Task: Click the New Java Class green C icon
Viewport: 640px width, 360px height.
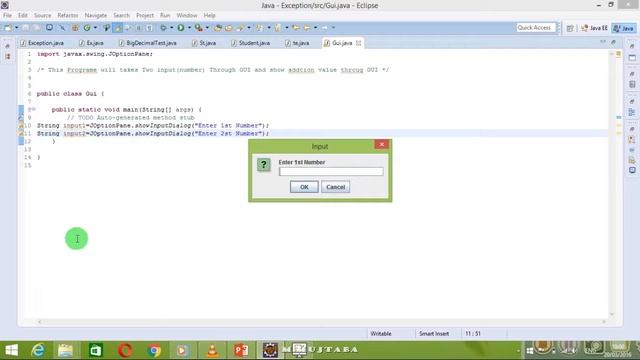Action: click(x=87, y=28)
